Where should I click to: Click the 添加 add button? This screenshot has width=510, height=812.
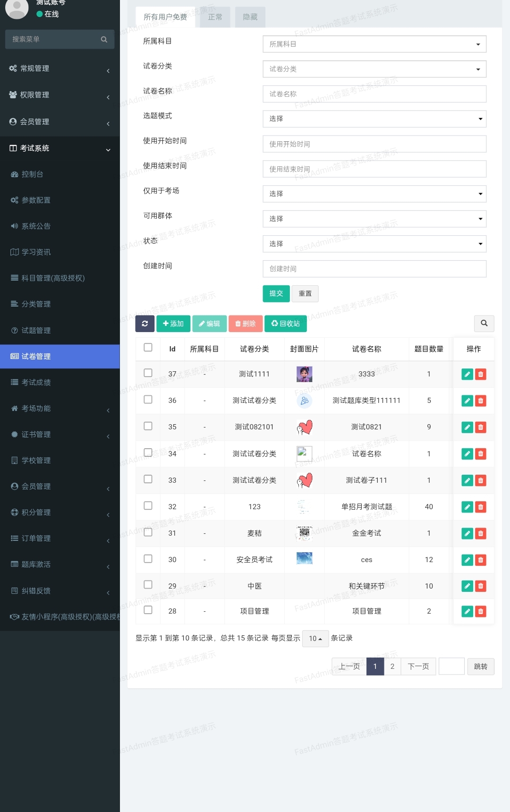pos(173,324)
